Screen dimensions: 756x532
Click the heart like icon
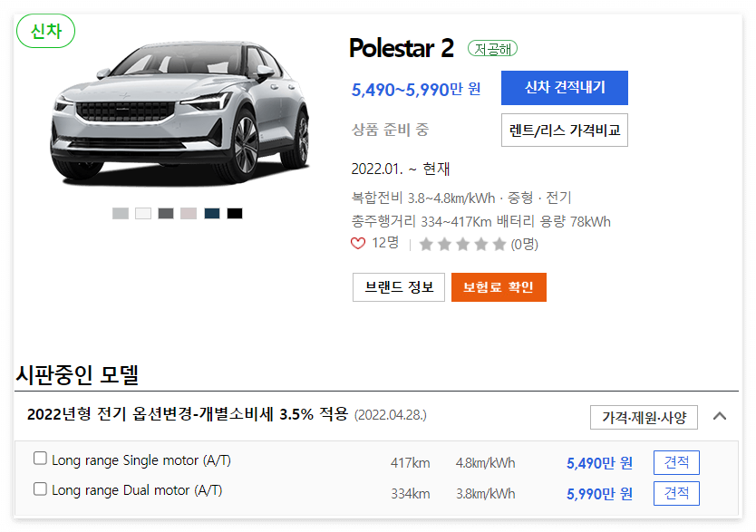(x=358, y=244)
